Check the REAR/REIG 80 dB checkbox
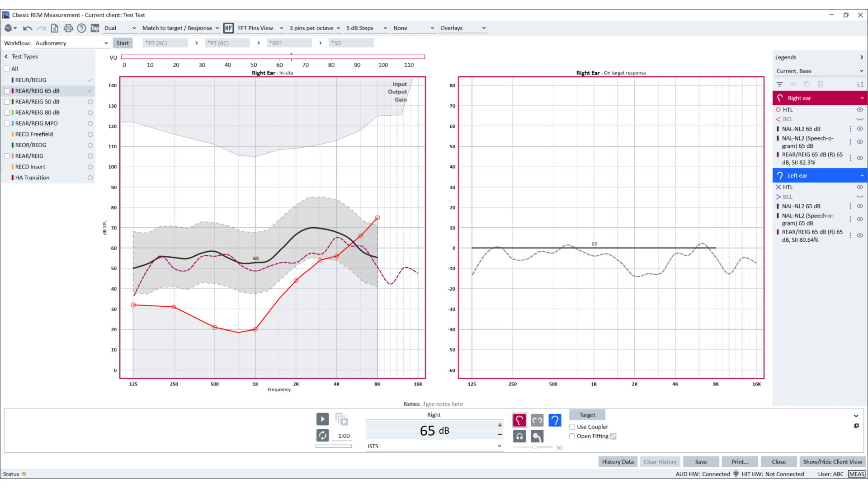 (x=7, y=113)
